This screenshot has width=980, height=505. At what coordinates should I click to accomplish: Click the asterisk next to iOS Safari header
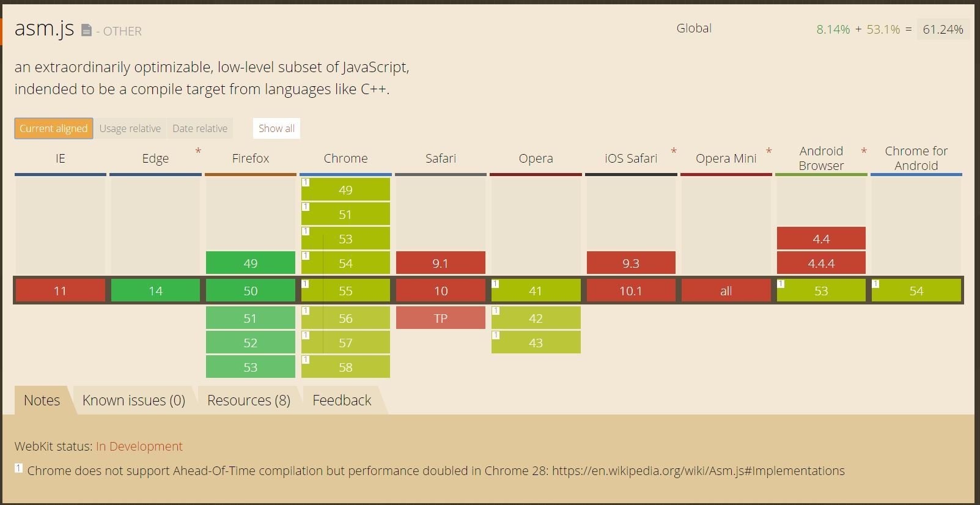tap(673, 150)
